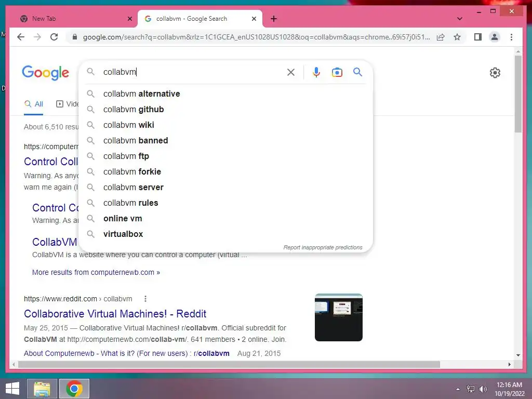The width and height of the screenshot is (532, 399).
Task: Click the scroll up arrow
Action: point(518,51)
